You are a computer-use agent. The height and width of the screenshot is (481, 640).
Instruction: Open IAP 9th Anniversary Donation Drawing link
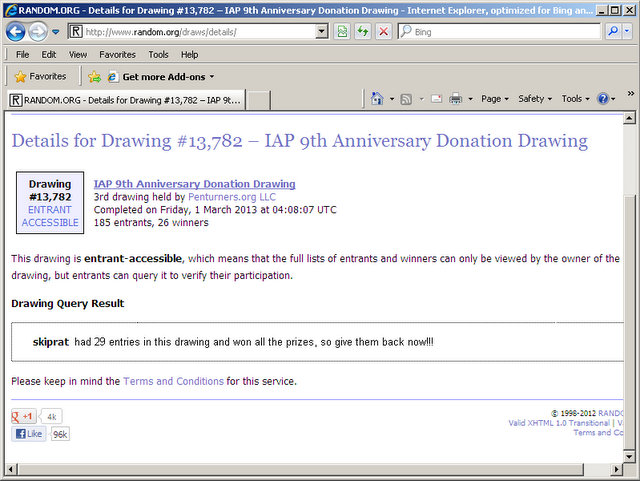(194, 184)
